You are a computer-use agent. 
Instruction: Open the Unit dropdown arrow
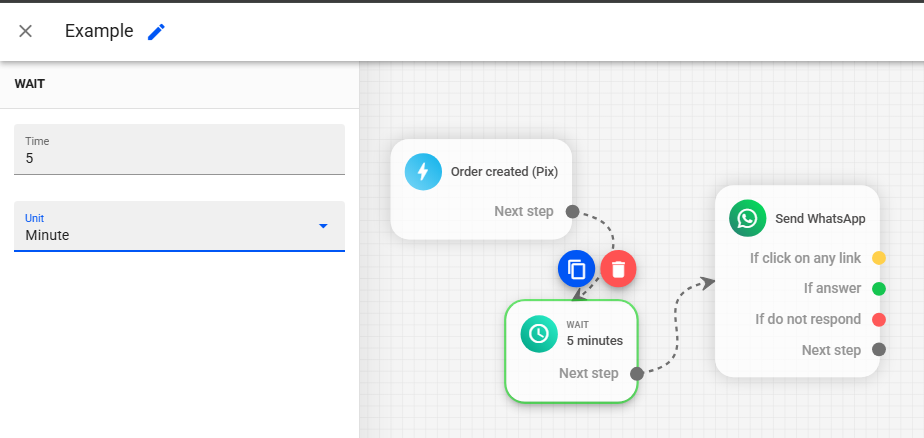pyautogui.click(x=322, y=226)
